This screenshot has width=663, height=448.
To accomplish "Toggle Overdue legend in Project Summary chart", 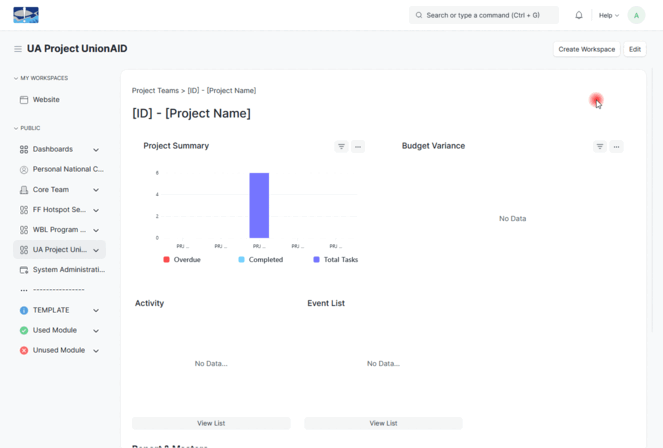I will [181, 260].
